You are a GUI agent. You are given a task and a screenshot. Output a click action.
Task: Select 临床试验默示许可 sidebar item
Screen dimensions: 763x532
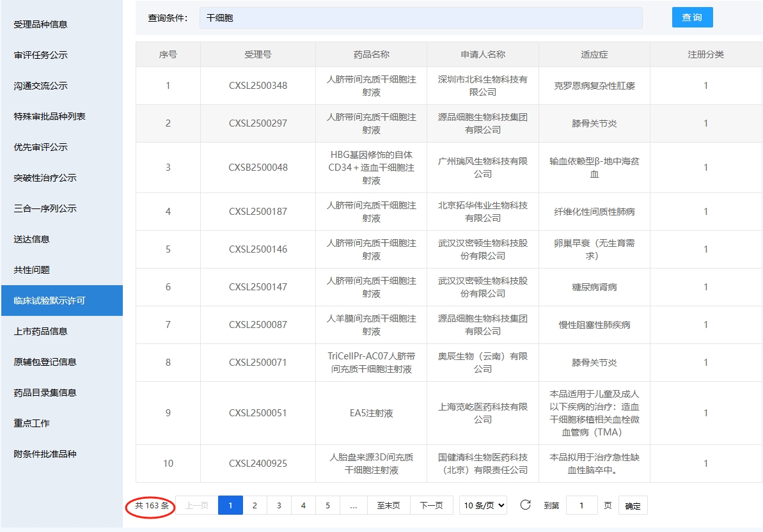(x=49, y=301)
